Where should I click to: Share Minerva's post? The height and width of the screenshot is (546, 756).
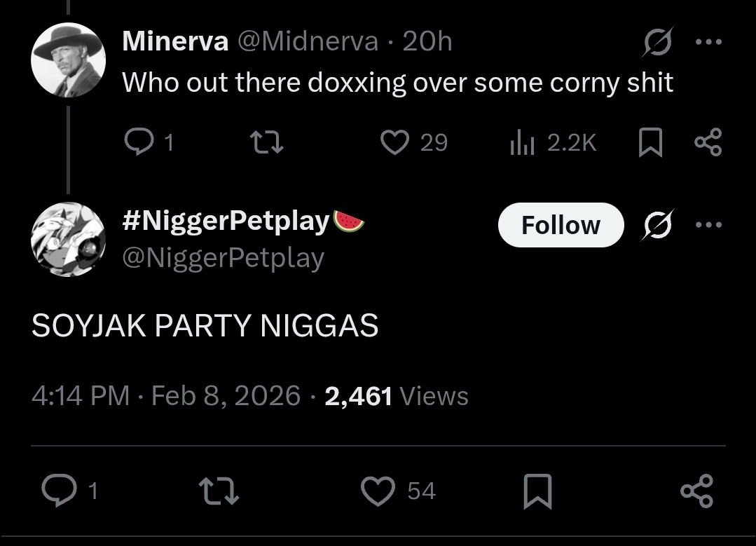point(708,143)
